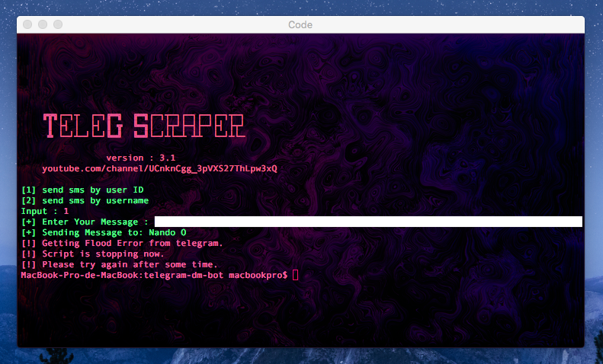Click the close window button
Viewport: 603px width, 364px height.
(27, 24)
